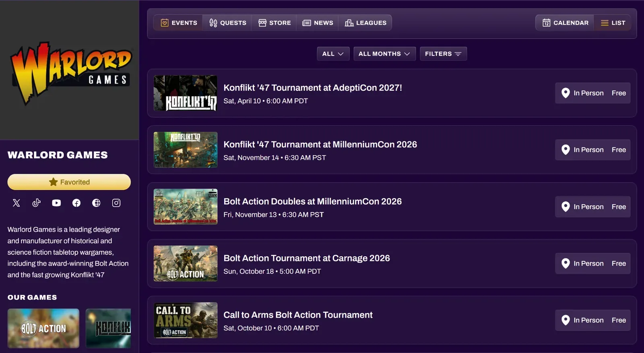Open the ALL MONTHS dropdown
Viewport: 644px width, 353px height.
tap(384, 54)
